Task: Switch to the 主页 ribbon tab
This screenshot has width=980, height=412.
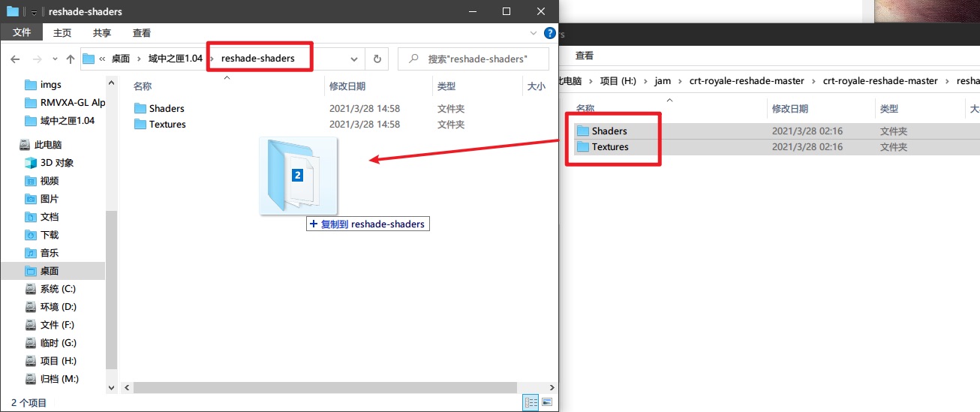Action: [62, 33]
